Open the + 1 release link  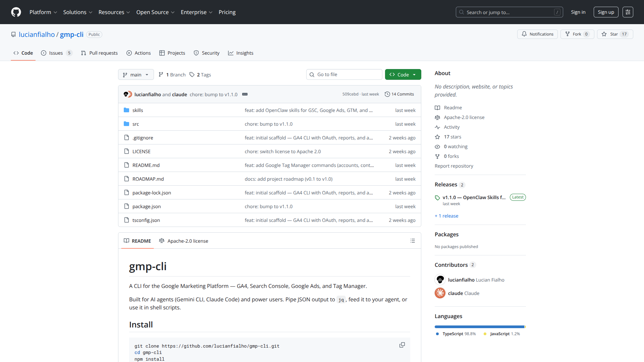coord(446,216)
